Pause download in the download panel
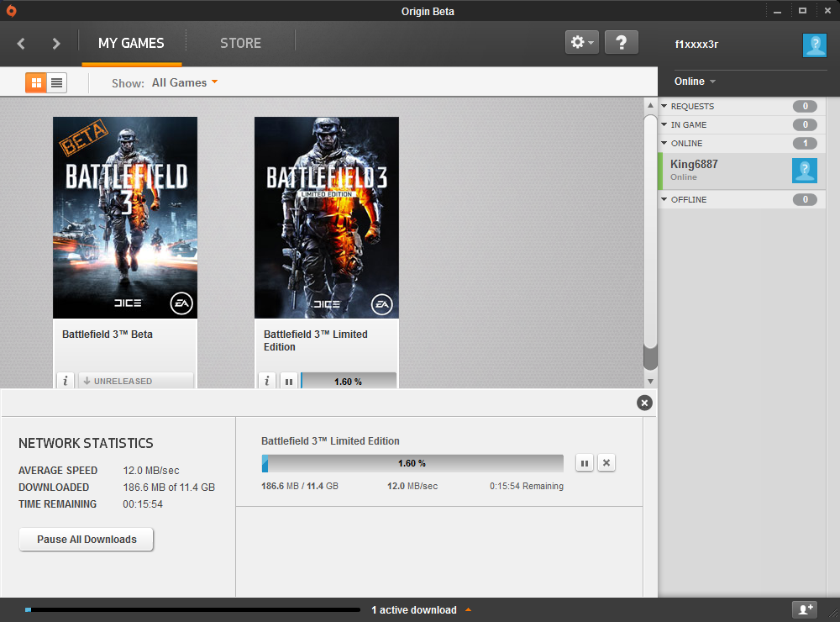 pos(585,462)
